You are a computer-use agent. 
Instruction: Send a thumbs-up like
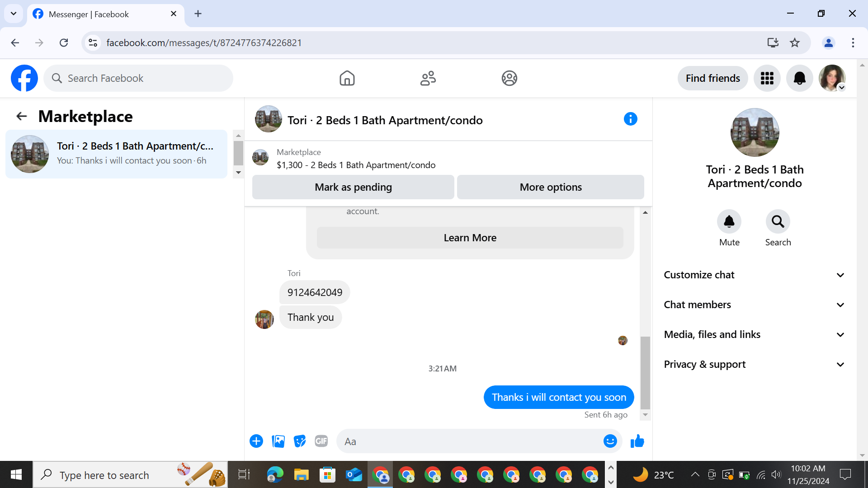click(x=637, y=441)
